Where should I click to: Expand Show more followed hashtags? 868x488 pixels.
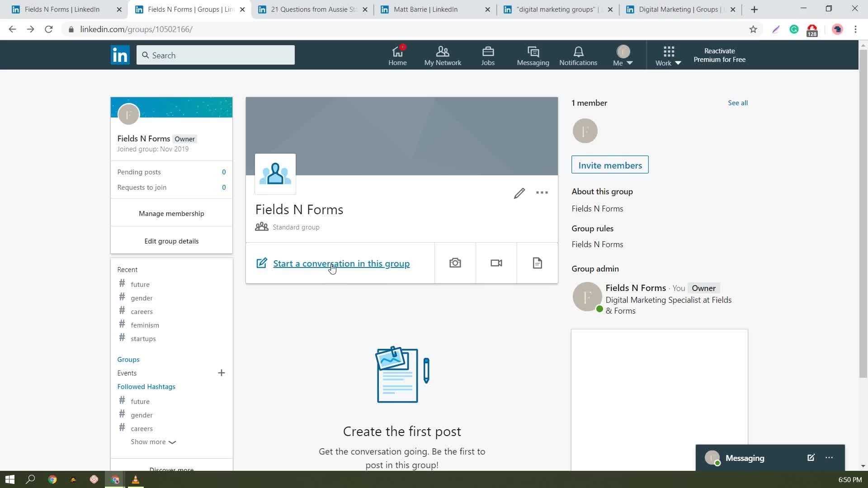pos(153,442)
